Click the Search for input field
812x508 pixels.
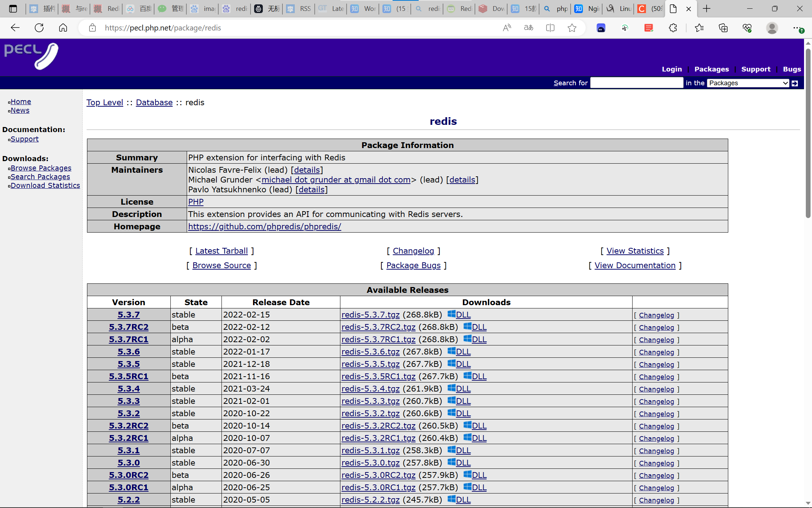[x=637, y=83]
